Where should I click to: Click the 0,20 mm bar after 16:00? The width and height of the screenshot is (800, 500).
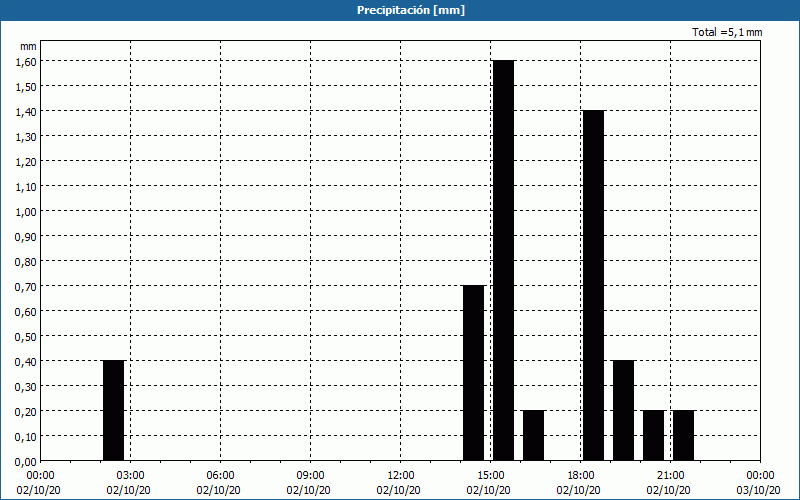pos(534,435)
